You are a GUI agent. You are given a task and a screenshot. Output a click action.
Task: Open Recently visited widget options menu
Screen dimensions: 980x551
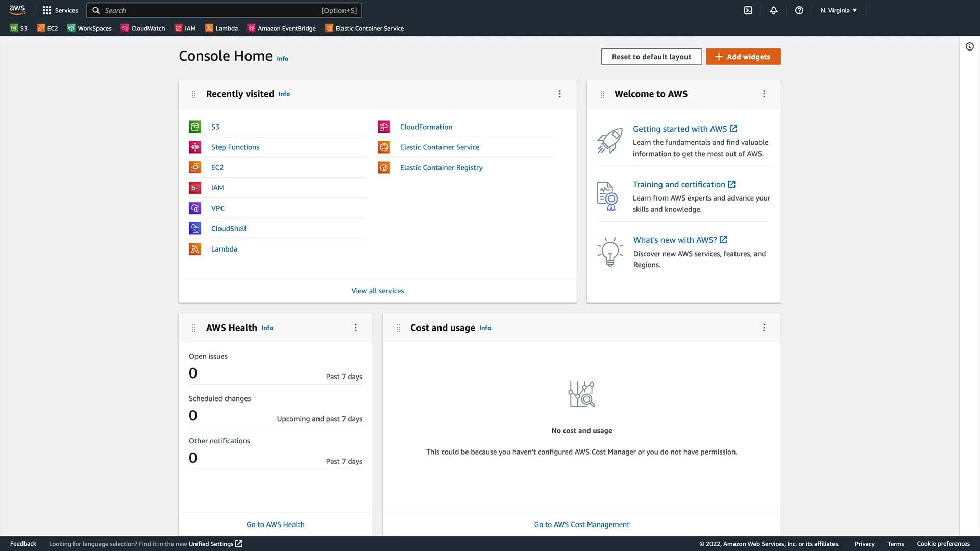[560, 94]
